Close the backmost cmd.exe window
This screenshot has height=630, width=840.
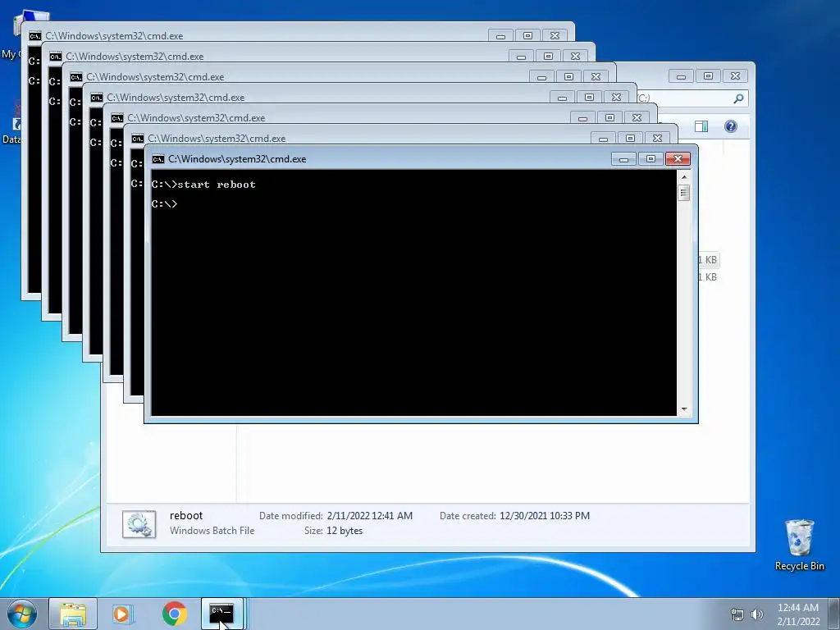pos(555,36)
